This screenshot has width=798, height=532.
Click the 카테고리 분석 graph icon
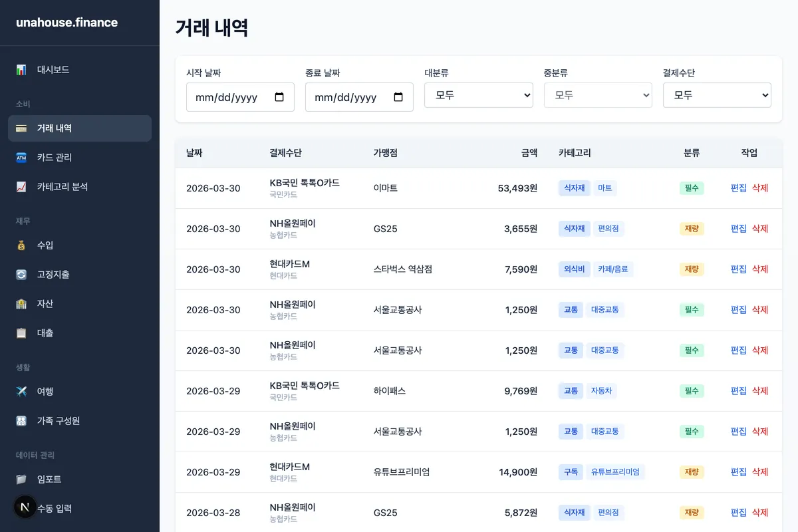(x=23, y=186)
